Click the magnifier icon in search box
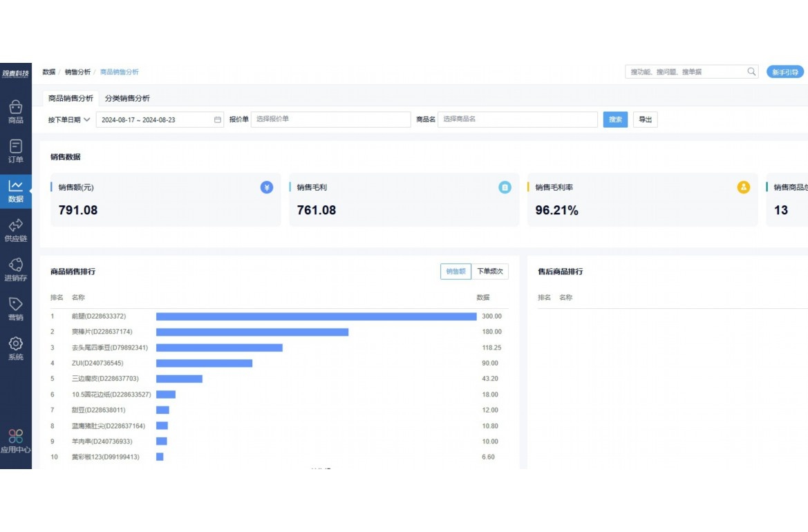This screenshot has width=808, height=532. pyautogui.click(x=751, y=72)
